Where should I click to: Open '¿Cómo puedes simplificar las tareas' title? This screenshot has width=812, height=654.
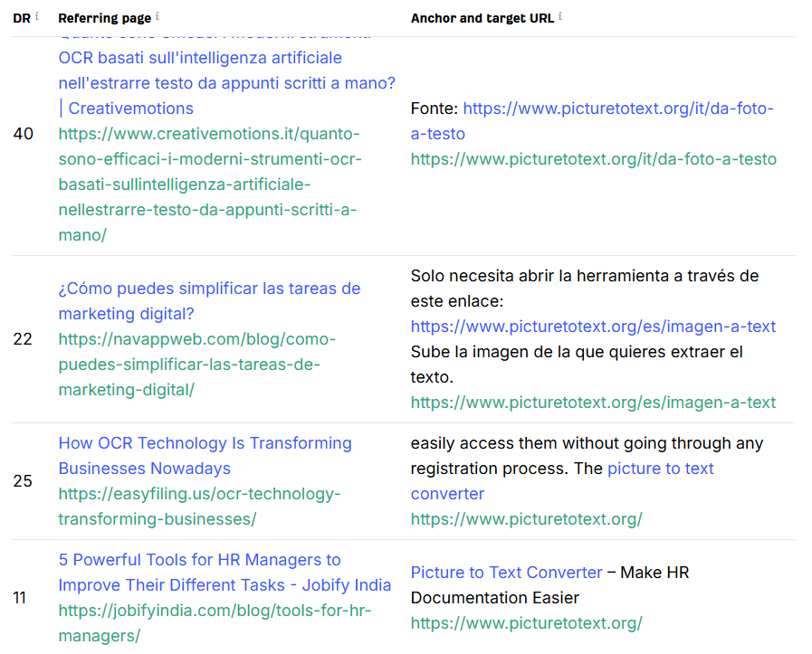click(x=209, y=300)
